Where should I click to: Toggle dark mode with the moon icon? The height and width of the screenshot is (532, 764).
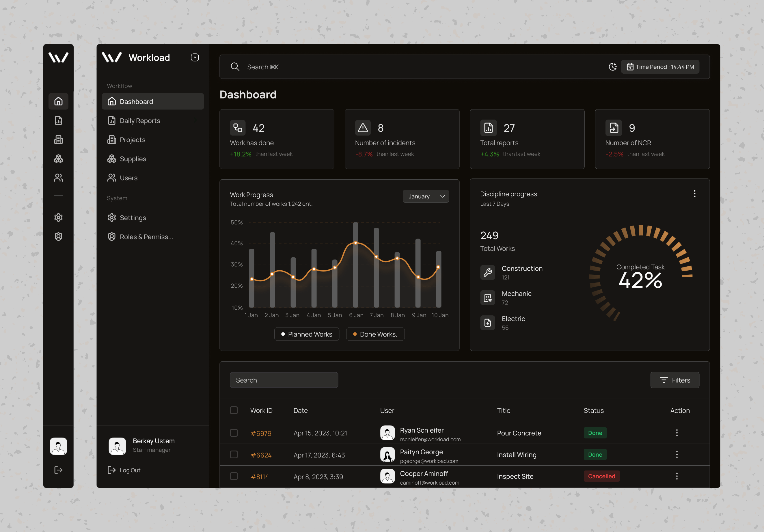coord(613,67)
